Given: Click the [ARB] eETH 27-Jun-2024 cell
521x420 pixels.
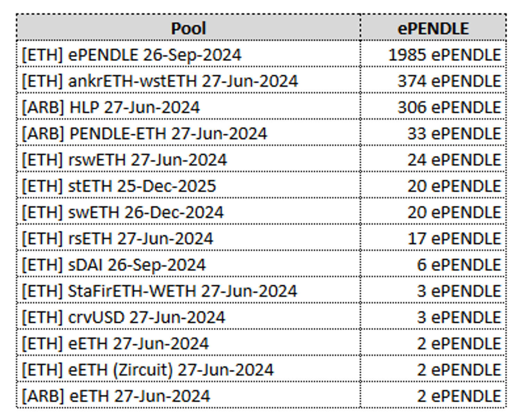Looking at the screenshot, I should pyautogui.click(x=116, y=396).
